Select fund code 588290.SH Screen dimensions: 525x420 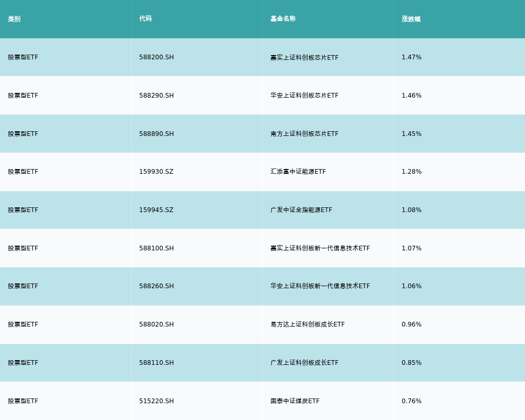click(156, 96)
